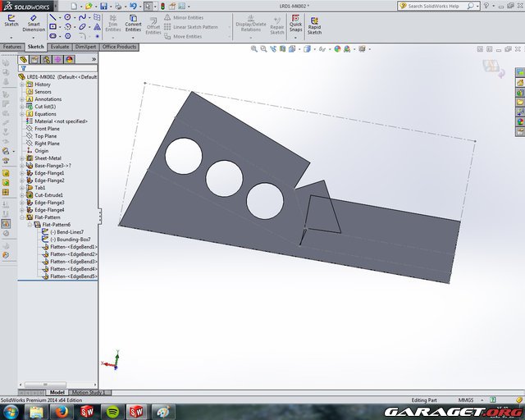Toggle the PropertyManager panel tab icon
525x420 pixels.
34,59
